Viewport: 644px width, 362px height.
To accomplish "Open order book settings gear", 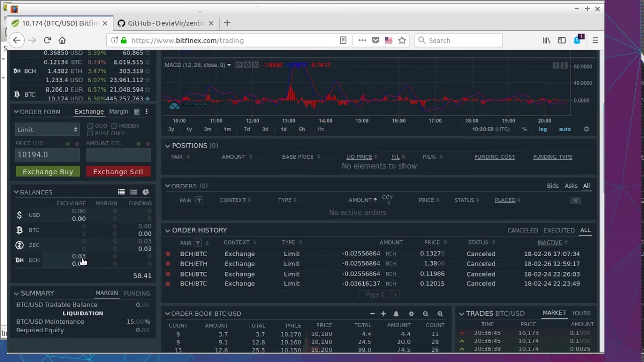I will point(411,314).
